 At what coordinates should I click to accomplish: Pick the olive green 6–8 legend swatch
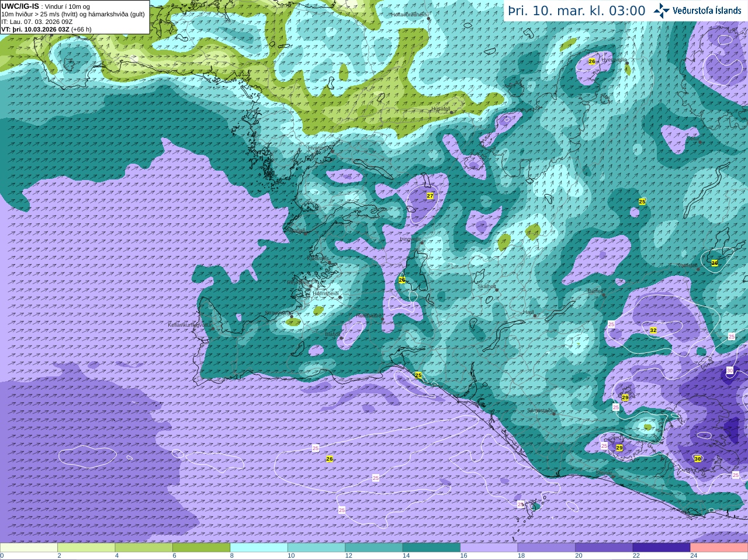point(202,548)
